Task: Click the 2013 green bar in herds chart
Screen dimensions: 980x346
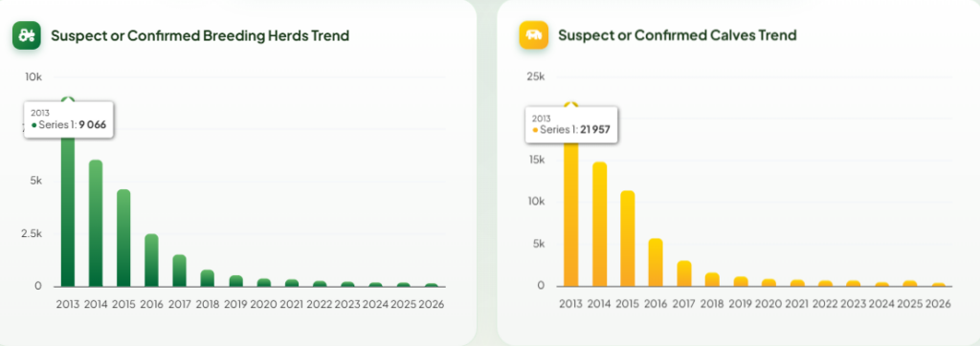Action: pyautogui.click(x=68, y=212)
